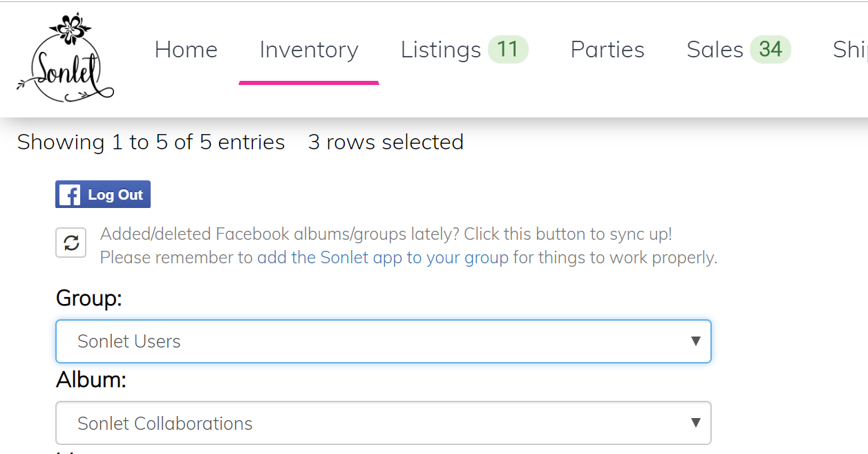This screenshot has width=868, height=454.
Task: Click the Sonlet flower logo
Action: click(66, 58)
